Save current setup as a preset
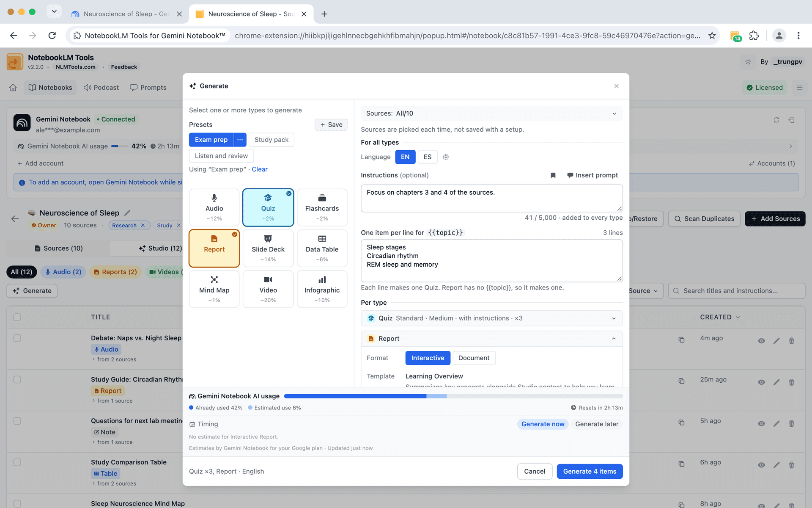The width and height of the screenshot is (812, 508). pos(331,124)
